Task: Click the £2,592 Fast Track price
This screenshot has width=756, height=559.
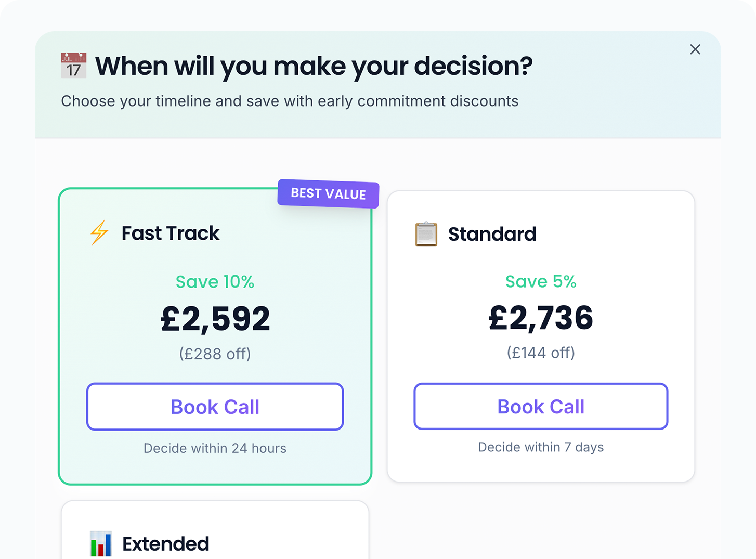Action: pos(215,318)
